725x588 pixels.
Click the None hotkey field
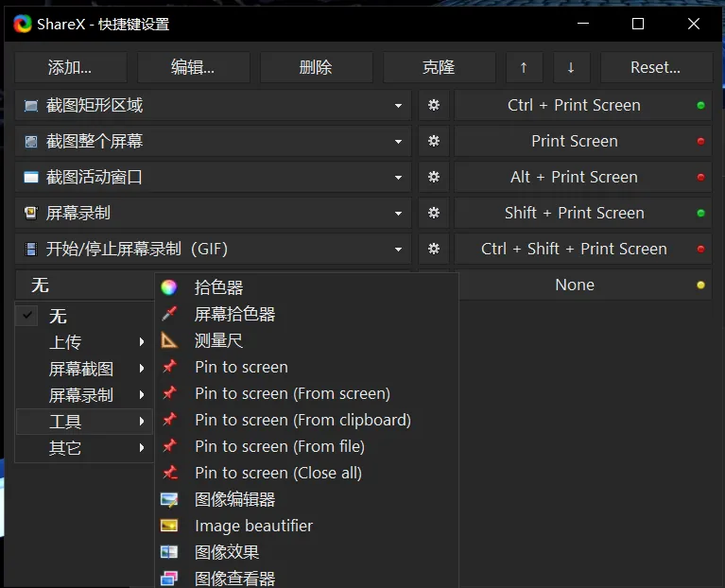582,285
